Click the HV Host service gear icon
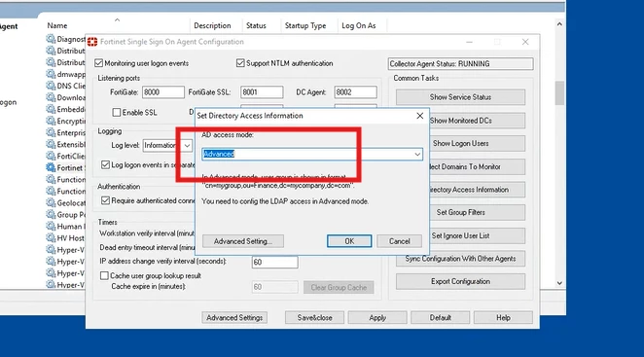644x357 pixels. pos(51,238)
